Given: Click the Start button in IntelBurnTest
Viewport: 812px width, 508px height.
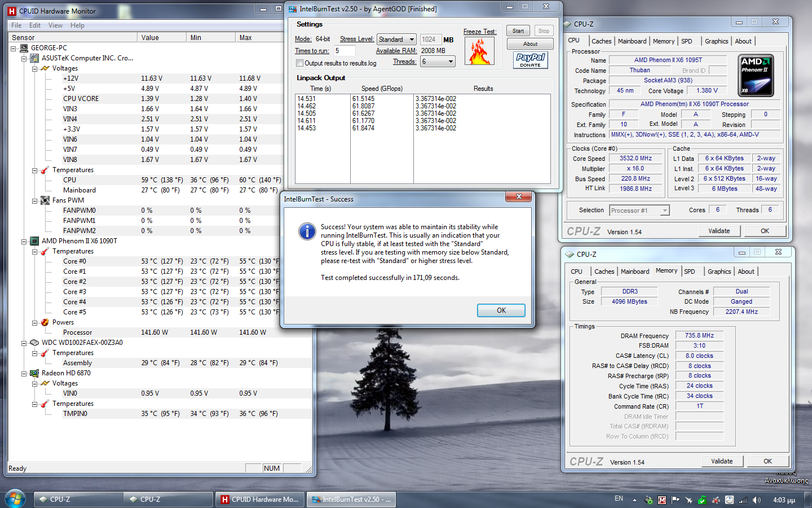Looking at the screenshot, I should pos(518,31).
